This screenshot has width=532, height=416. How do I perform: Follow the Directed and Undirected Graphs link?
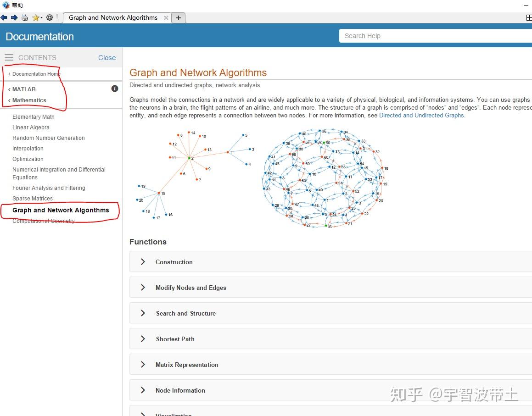[421, 115]
